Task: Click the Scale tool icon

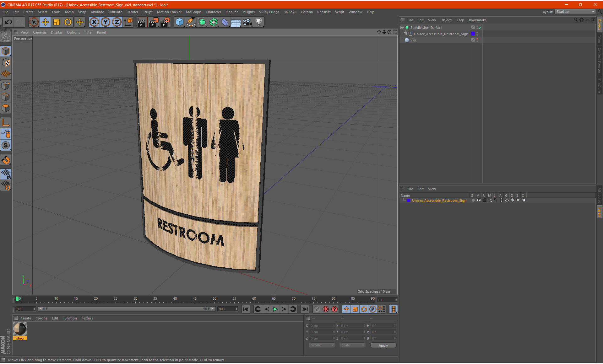Action: [57, 22]
